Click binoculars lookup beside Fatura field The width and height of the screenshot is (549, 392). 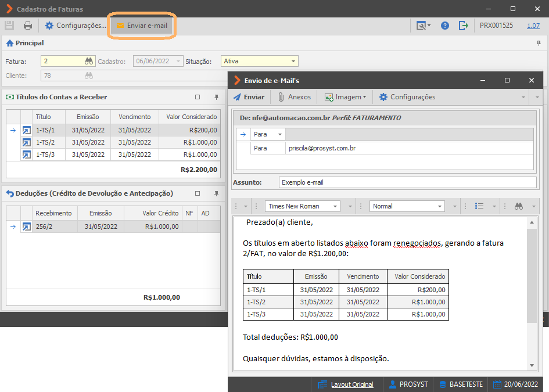(89, 61)
